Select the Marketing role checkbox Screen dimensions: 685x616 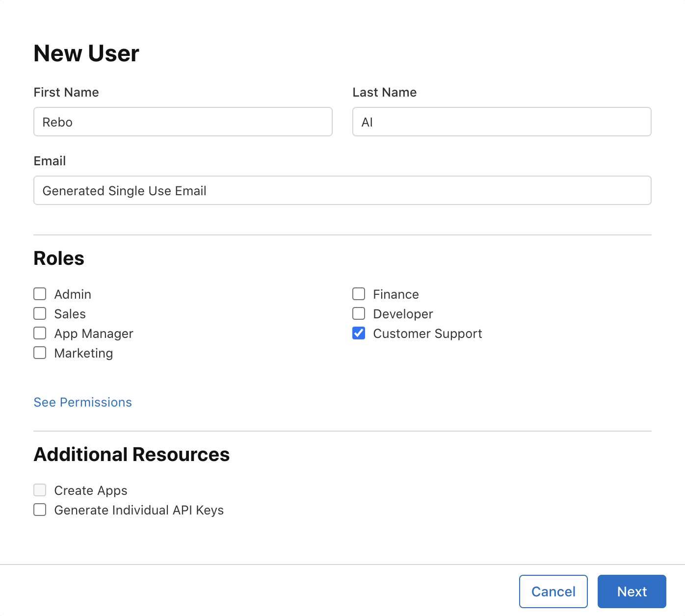click(40, 353)
